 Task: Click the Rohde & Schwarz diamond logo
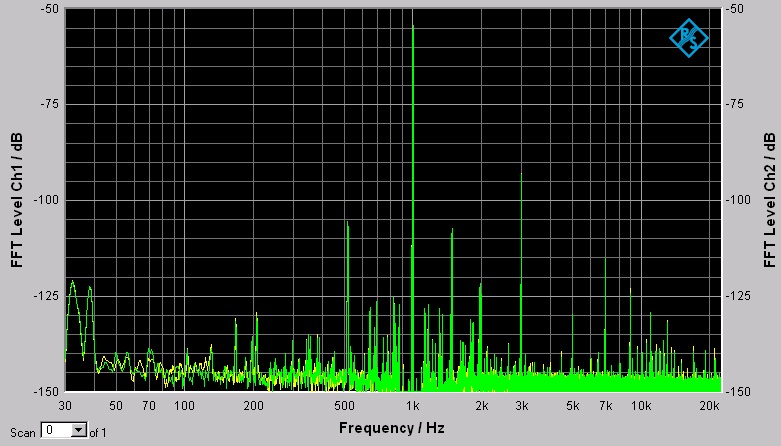pos(688,37)
